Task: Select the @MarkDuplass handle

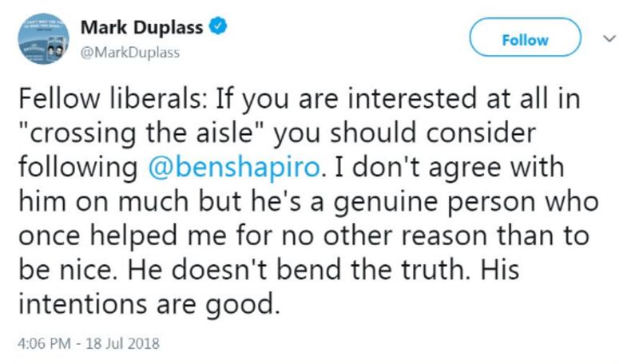Action: (x=129, y=53)
